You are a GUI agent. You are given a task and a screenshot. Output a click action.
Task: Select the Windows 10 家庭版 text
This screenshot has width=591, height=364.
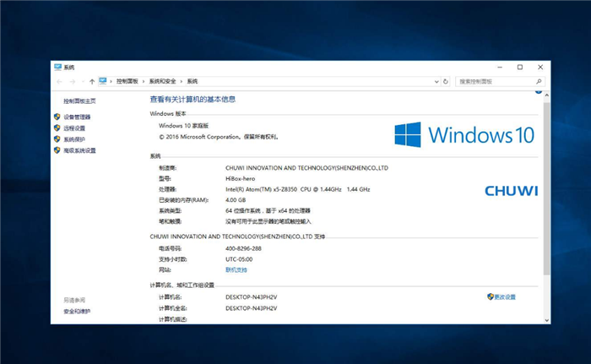183,126
